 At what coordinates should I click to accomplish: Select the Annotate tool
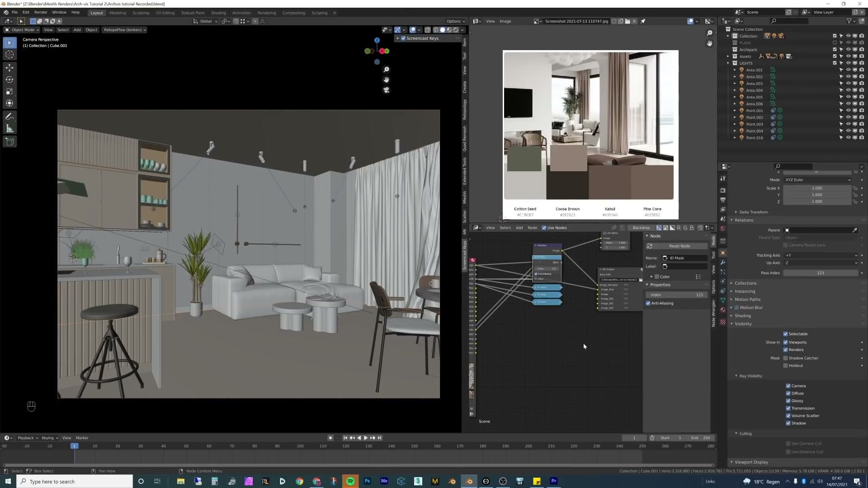(9, 117)
